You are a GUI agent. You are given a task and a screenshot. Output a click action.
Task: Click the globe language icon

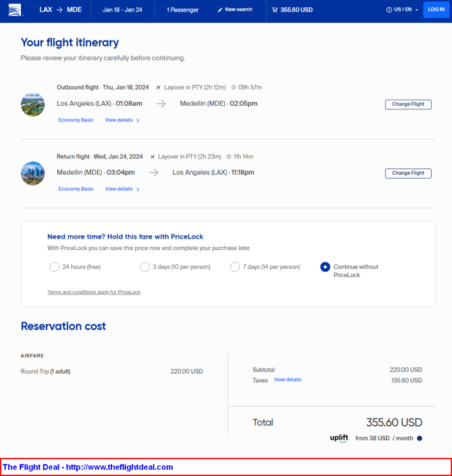coord(389,10)
